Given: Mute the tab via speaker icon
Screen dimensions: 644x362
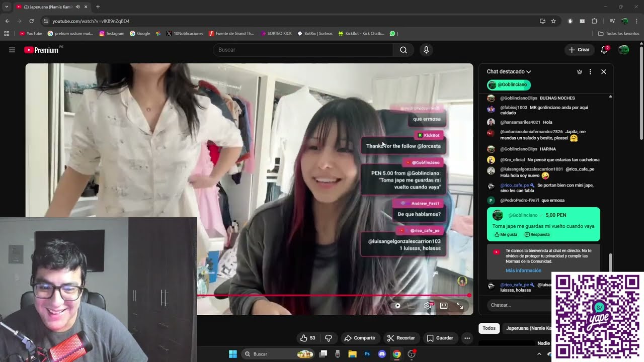Looking at the screenshot, I should [77, 7].
